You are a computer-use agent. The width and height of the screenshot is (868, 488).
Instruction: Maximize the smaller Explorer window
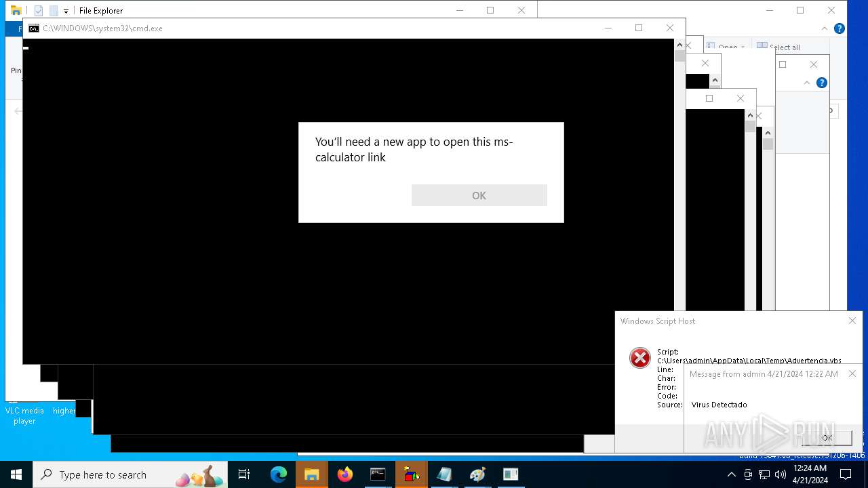[783, 64]
